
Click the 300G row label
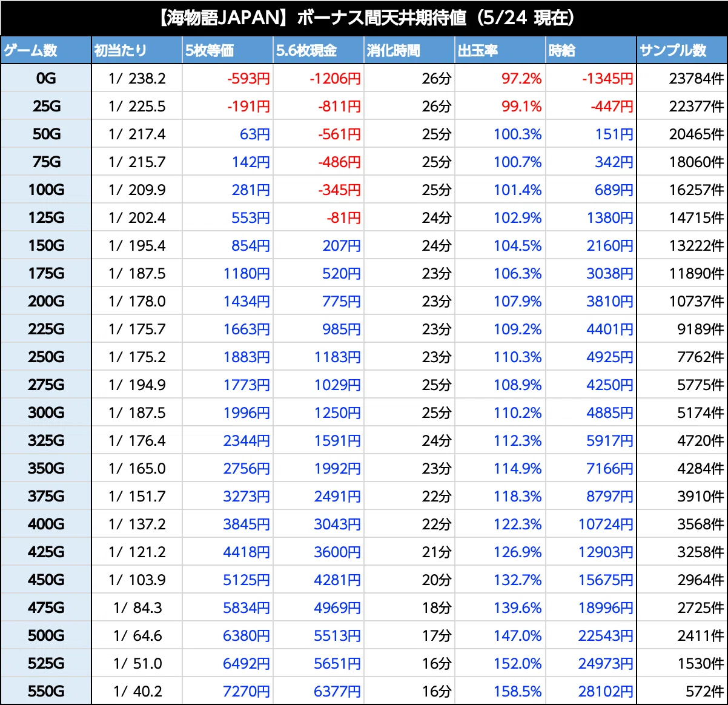[46, 412]
